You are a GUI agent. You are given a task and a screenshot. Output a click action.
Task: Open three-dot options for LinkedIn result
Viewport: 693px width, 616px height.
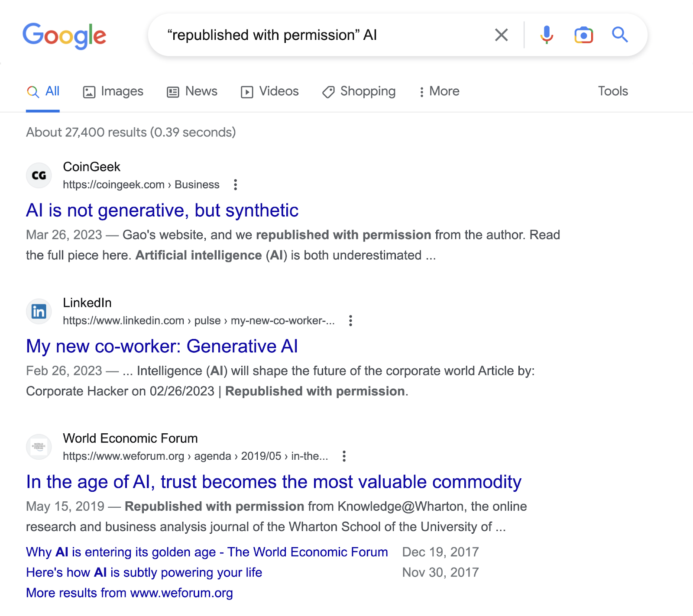click(350, 321)
